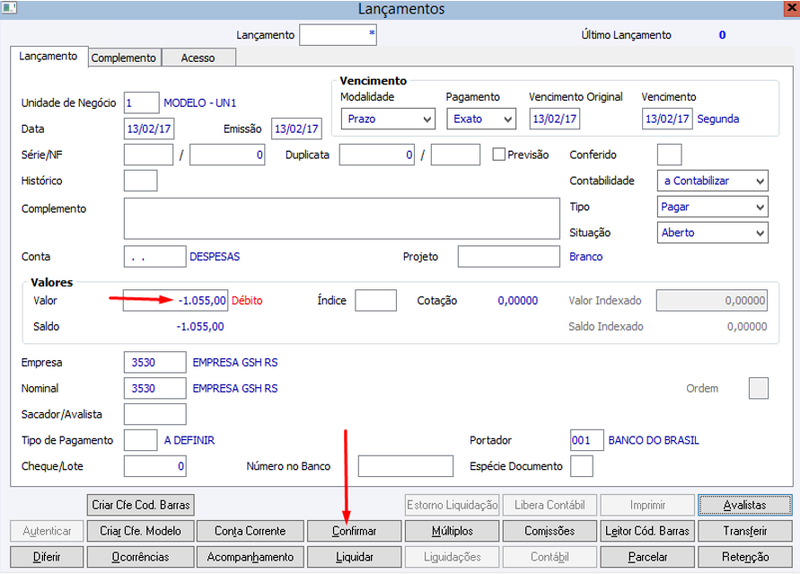The image size is (800, 574).
Task: Click the Duplicata number field
Action: click(x=377, y=155)
